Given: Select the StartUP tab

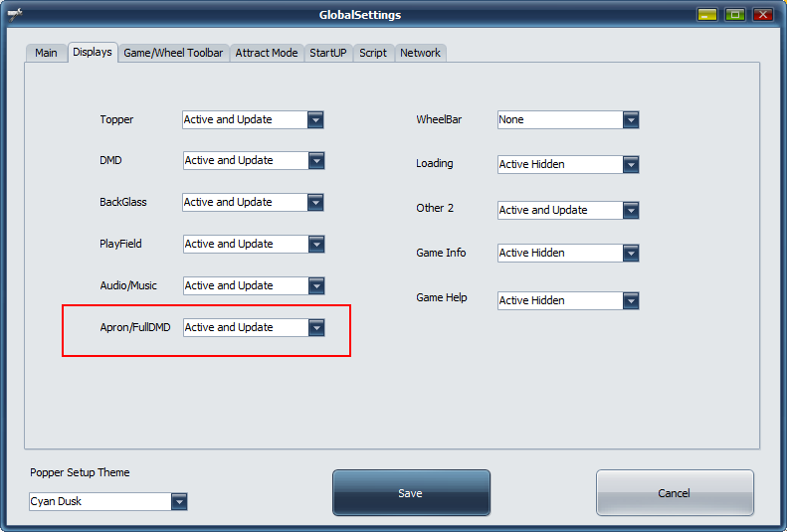Looking at the screenshot, I should (328, 53).
